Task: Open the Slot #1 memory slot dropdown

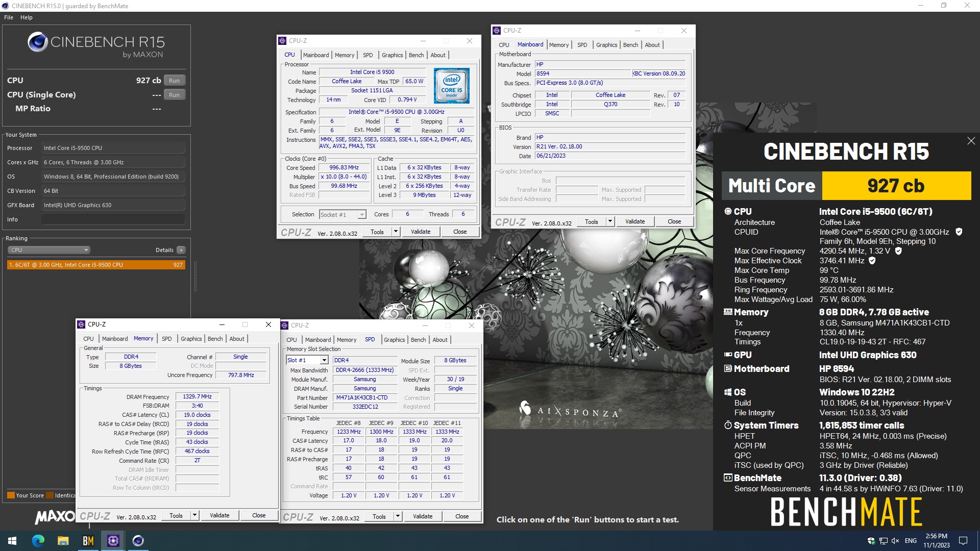Action: pos(307,360)
